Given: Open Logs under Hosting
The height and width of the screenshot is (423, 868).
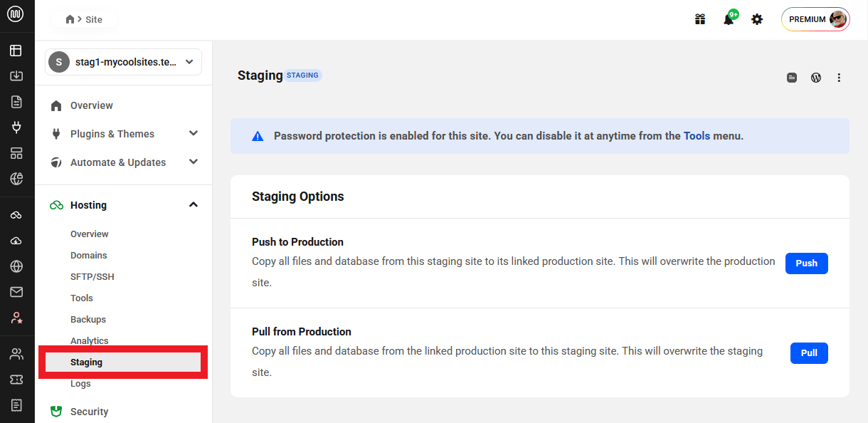Looking at the screenshot, I should [80, 383].
